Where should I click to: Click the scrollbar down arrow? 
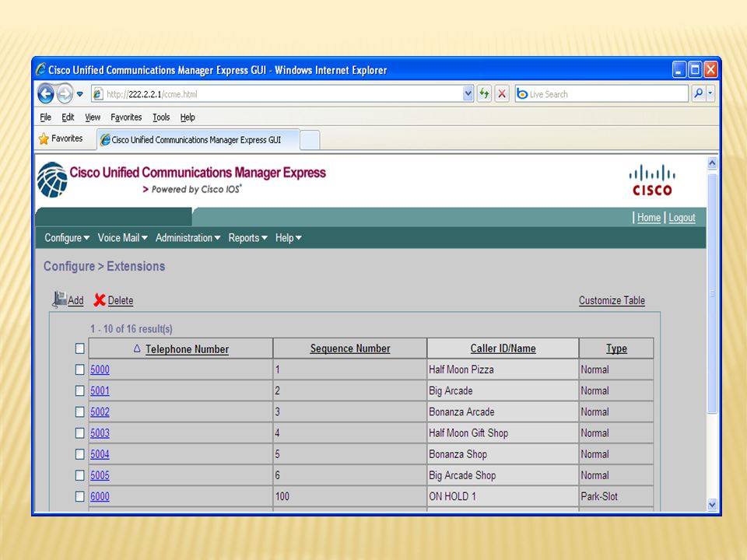point(712,505)
